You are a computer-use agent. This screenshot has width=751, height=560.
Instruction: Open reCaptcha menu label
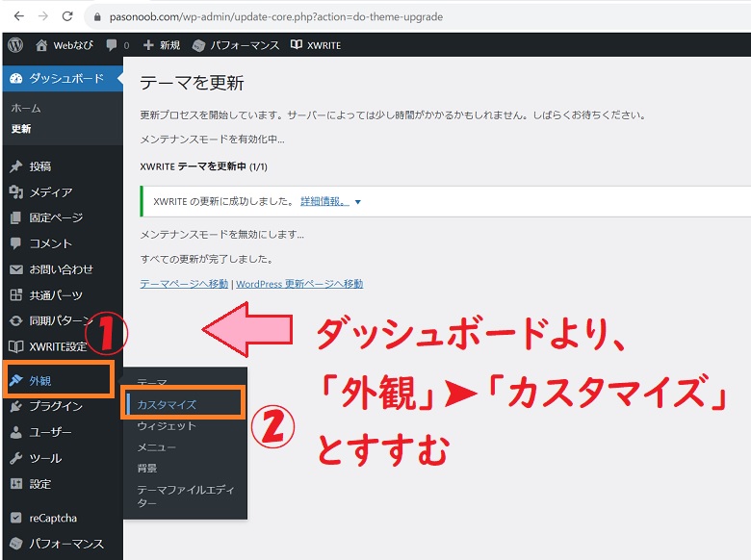pyautogui.click(x=53, y=518)
